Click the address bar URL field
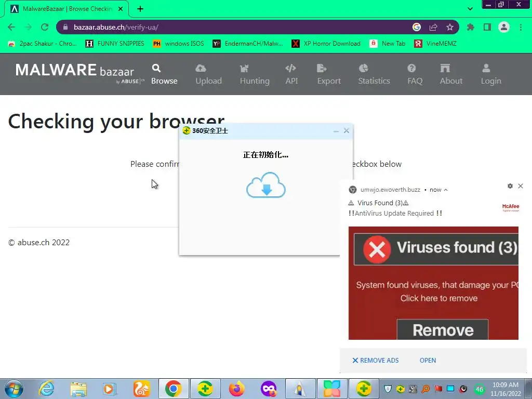This screenshot has height=399, width=532. tap(237, 27)
